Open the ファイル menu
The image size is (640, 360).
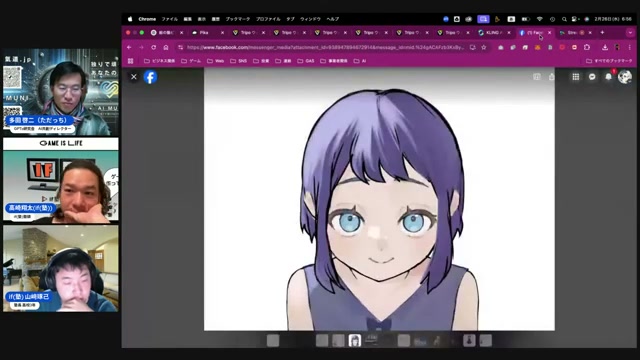pos(169,19)
